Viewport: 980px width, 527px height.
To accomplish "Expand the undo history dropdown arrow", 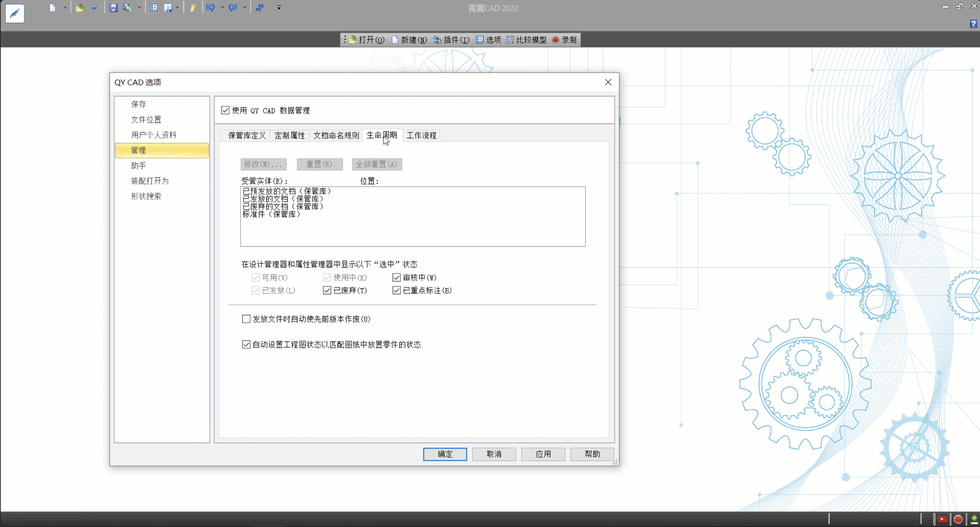I will pos(222,7).
